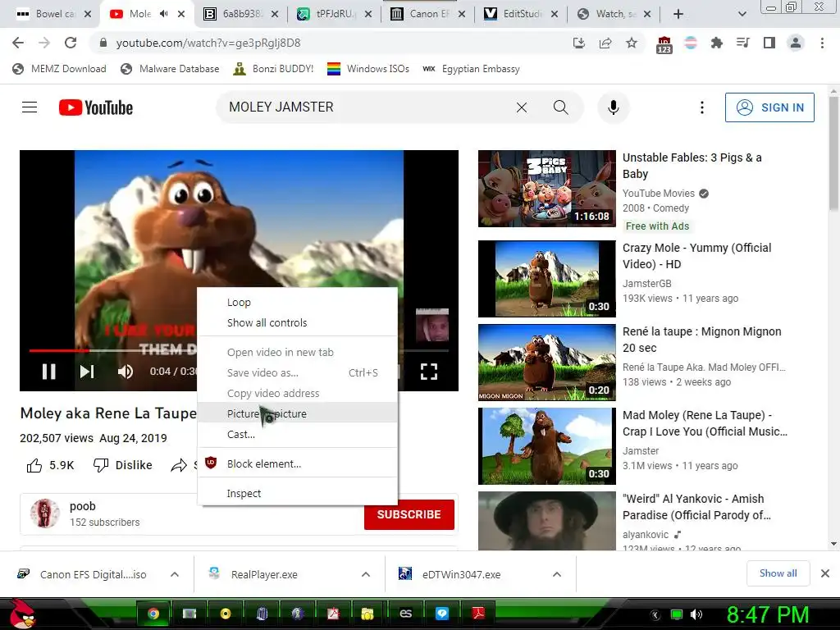Open Crazy Mole Yummy video thumbnail
840x630 pixels.
tap(547, 279)
